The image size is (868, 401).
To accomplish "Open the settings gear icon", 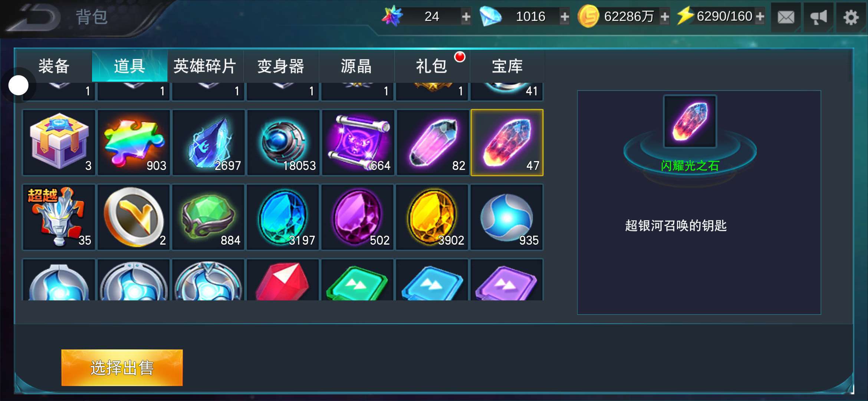I will pyautogui.click(x=851, y=17).
